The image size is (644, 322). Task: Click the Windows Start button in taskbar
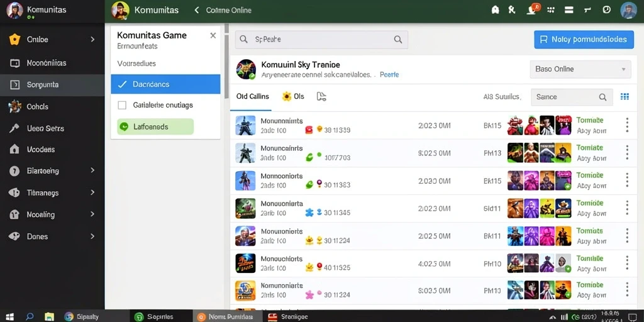(x=9, y=317)
